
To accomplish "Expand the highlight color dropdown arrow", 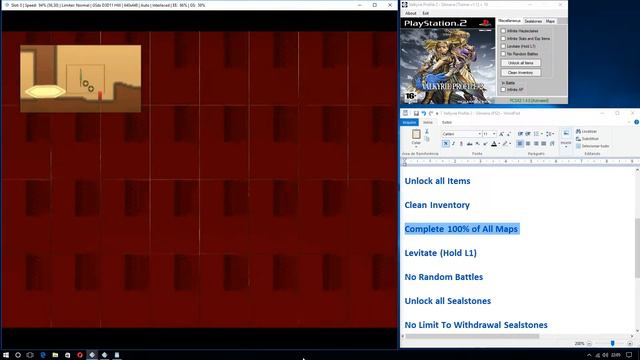I will tap(510, 144).
